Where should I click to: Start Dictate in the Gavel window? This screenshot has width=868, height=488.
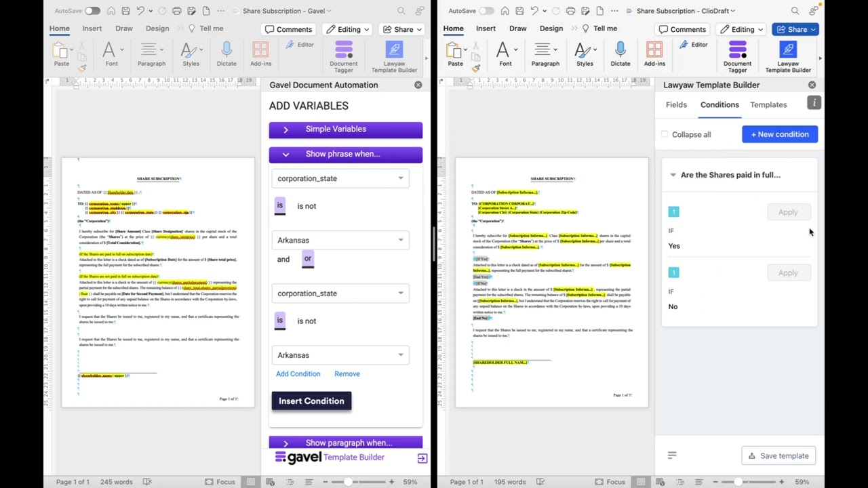point(226,54)
